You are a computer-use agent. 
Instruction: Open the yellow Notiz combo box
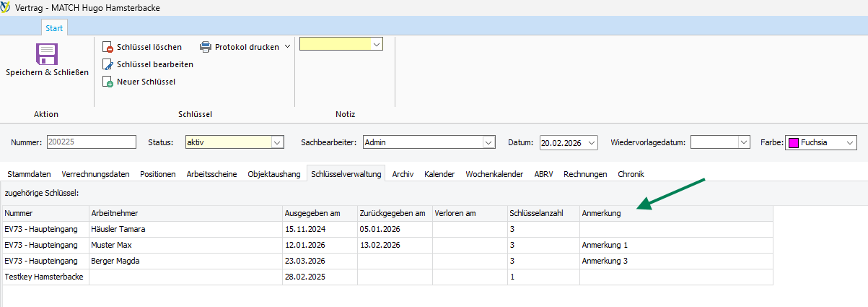coord(341,44)
